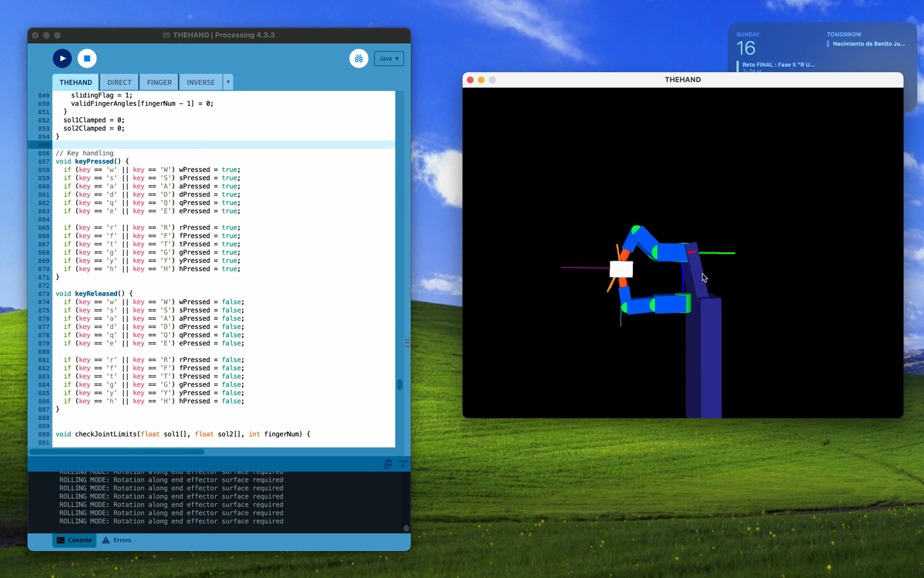The height and width of the screenshot is (578, 924).
Task: Click the red error marker beside the scrollbar
Action: [407, 343]
